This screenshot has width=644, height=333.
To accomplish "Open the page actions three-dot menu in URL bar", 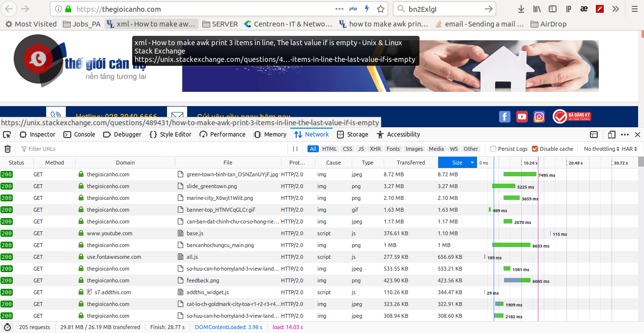I will click(x=339, y=9).
